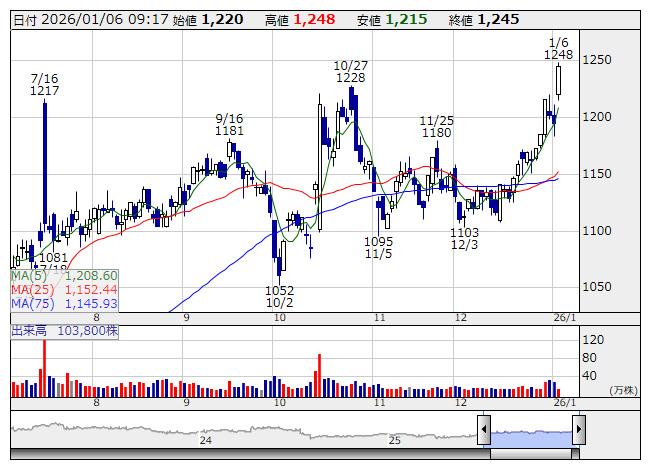Click the 11/5 low label 1095
This screenshot has height=470, width=653.
378,242
